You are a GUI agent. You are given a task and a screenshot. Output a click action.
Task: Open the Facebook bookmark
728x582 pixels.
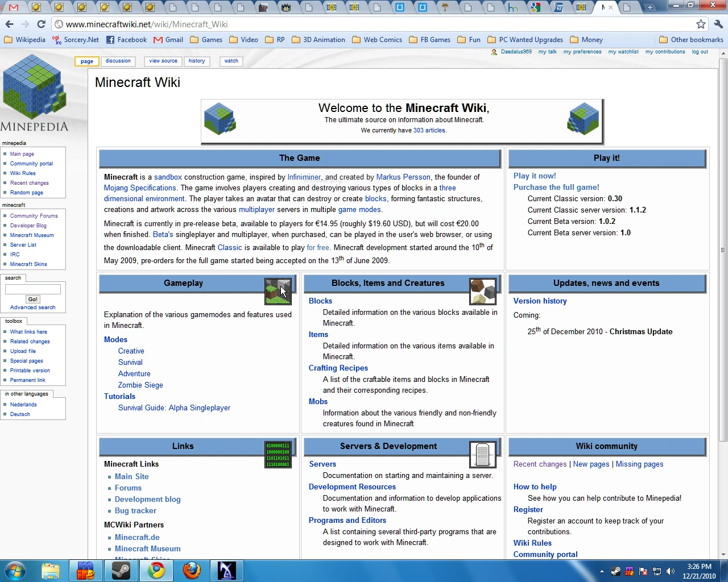(127, 40)
